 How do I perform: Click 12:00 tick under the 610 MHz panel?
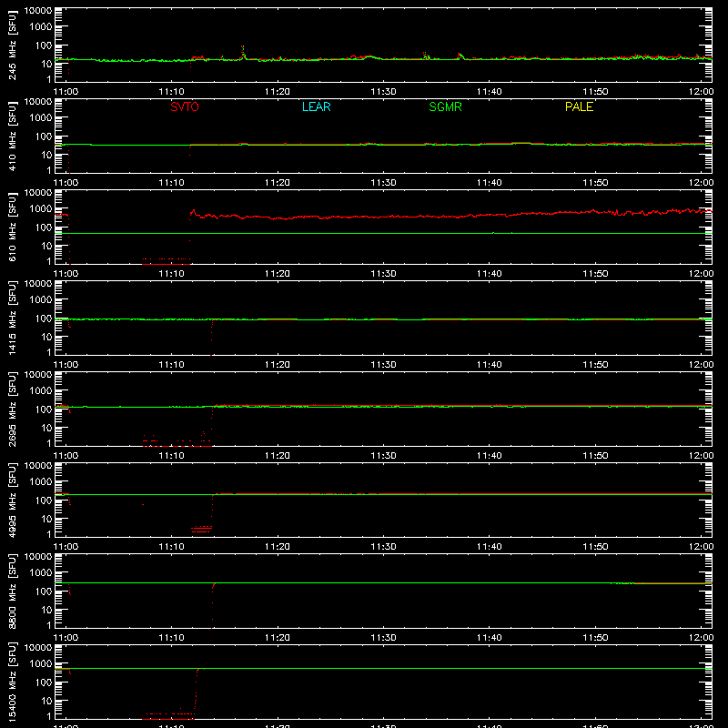pos(701,274)
